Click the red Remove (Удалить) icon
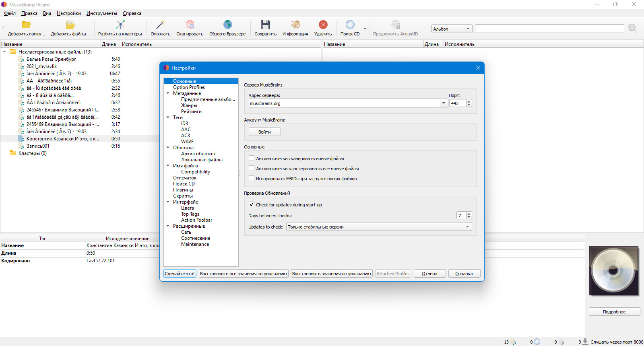 click(323, 25)
